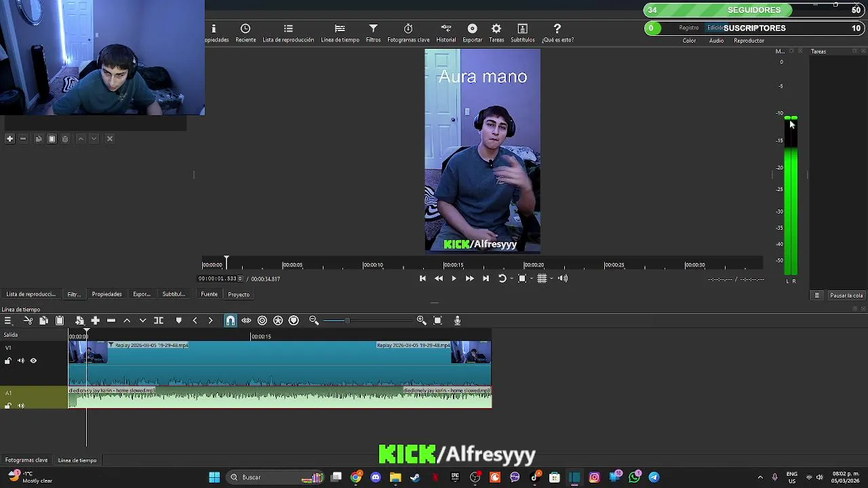Click Tareas gear toolbar button
This screenshot has height=488, width=868.
(496, 33)
